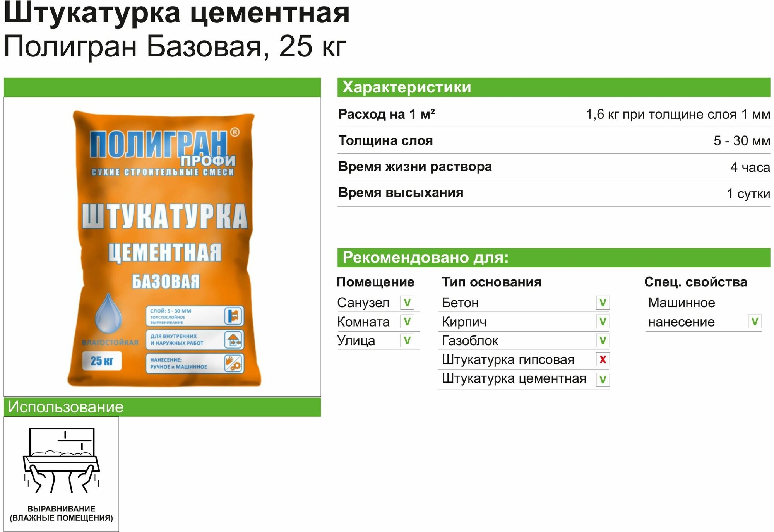
Task: Click the manual and machine application icon
Action: (234, 364)
